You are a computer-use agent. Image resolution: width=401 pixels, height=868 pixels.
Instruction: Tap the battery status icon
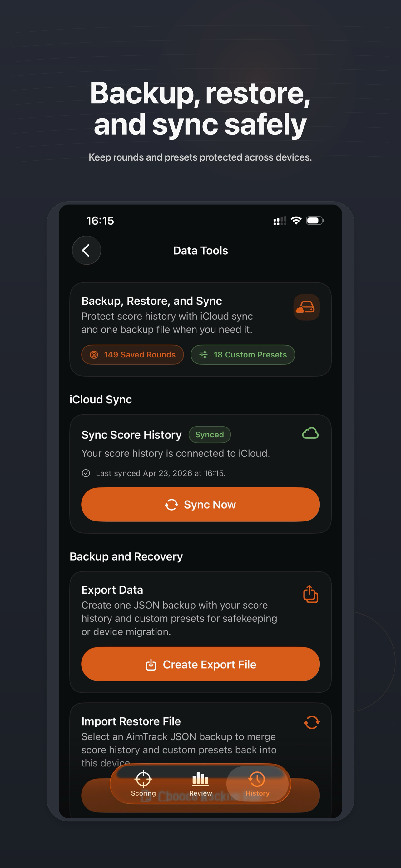coord(315,221)
